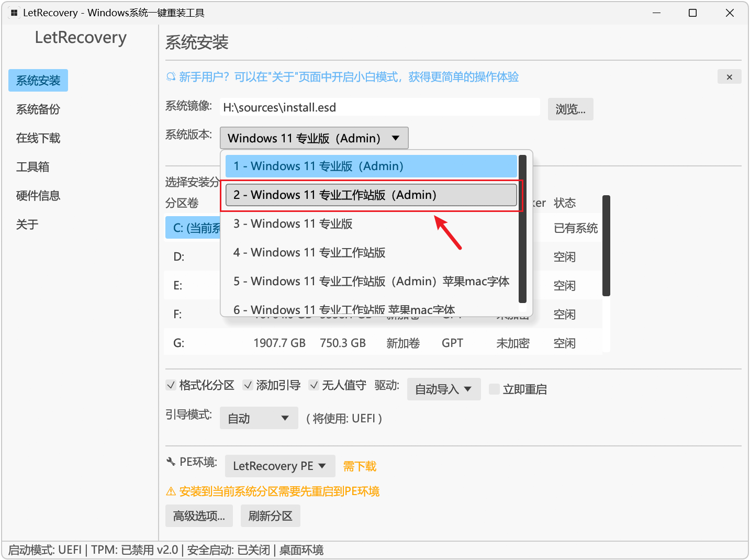Open the 关于 page

point(27,225)
